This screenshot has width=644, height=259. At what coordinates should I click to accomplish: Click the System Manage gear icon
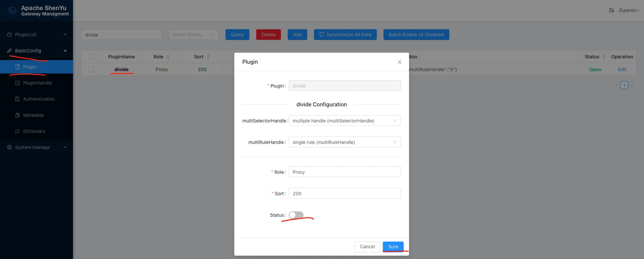pyautogui.click(x=9, y=147)
